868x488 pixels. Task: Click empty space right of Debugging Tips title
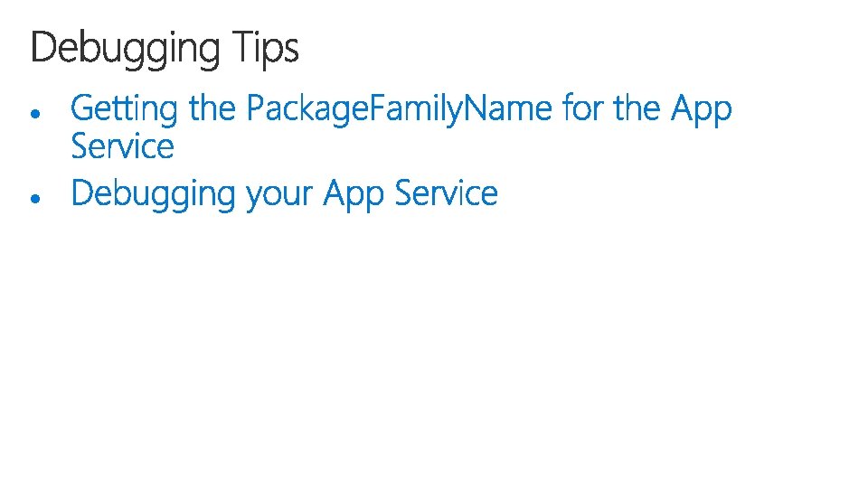(x=581, y=50)
